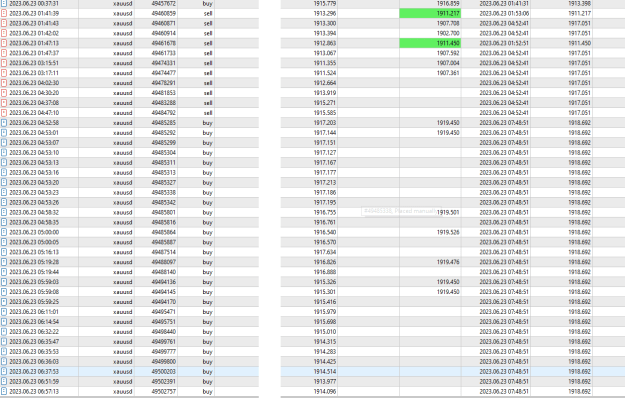
Task: Click the blue buy icon for 04:52:58
Action: 4,123
